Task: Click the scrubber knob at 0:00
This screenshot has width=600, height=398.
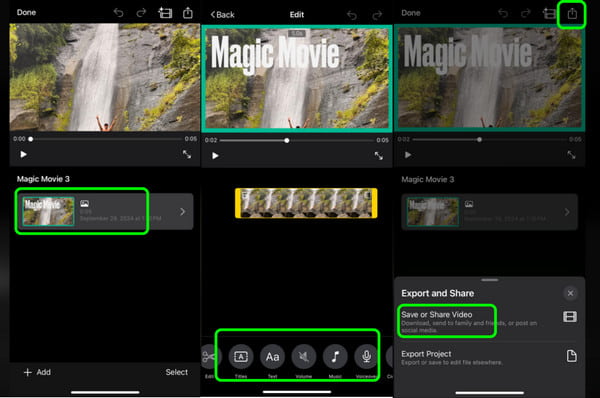Action: 31,139
